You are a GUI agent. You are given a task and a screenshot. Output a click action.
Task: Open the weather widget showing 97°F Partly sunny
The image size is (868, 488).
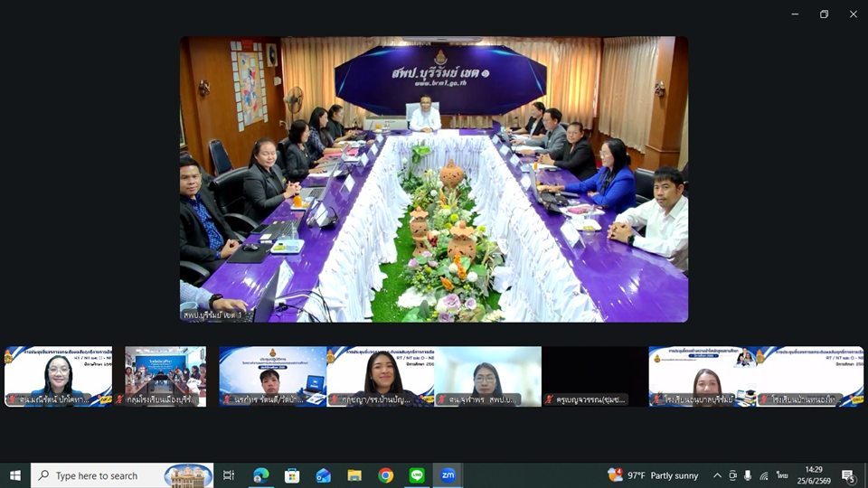tap(653, 475)
